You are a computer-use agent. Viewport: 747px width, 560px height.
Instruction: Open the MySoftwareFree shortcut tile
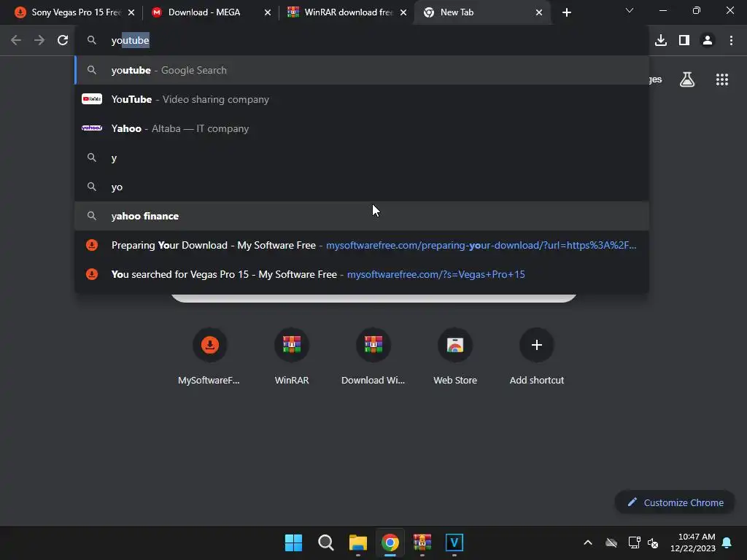209,356
